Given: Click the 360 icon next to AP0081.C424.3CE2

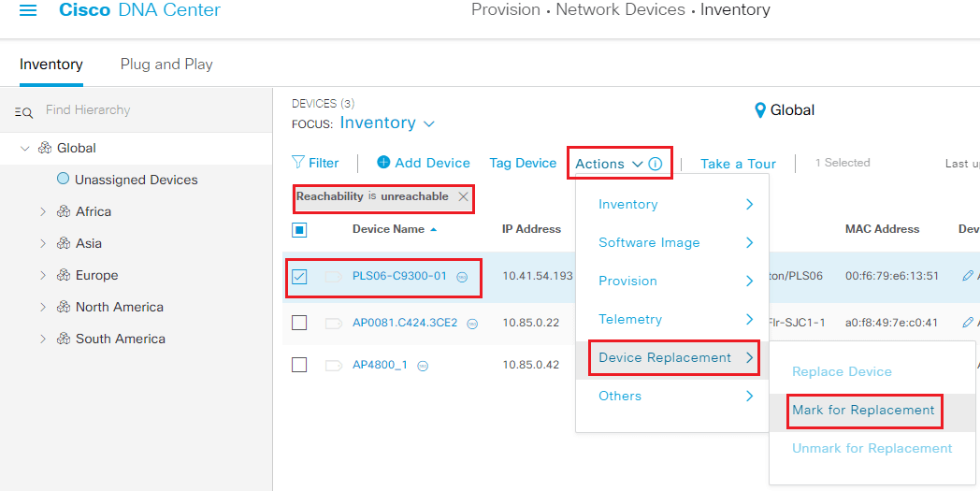Looking at the screenshot, I should pos(472,324).
